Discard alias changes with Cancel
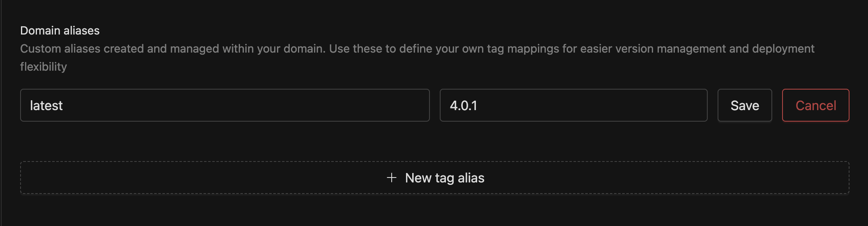 tap(815, 106)
